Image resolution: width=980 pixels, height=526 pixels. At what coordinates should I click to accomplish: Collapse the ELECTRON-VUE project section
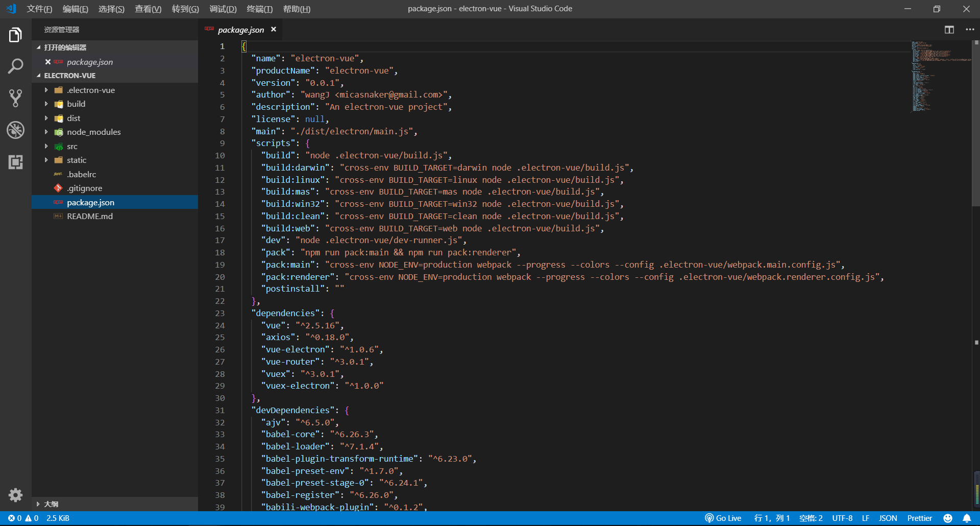tap(69, 76)
